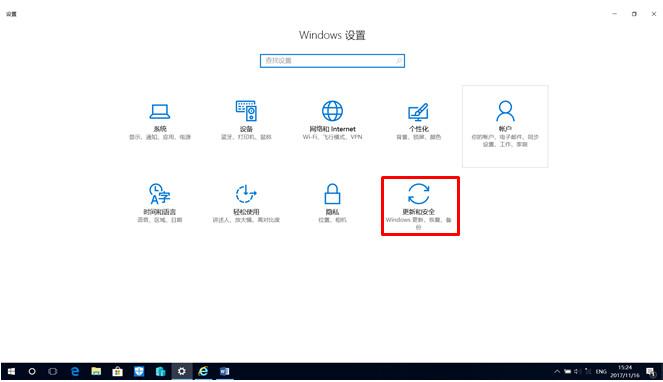
Task: Open 轻松使用 (Ease of Access) settings
Action: [246, 203]
